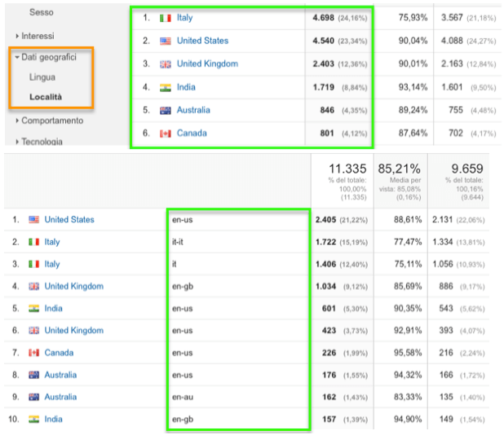Open the United Kingdom link in the 423 row
The image size is (504, 435).
(x=74, y=331)
